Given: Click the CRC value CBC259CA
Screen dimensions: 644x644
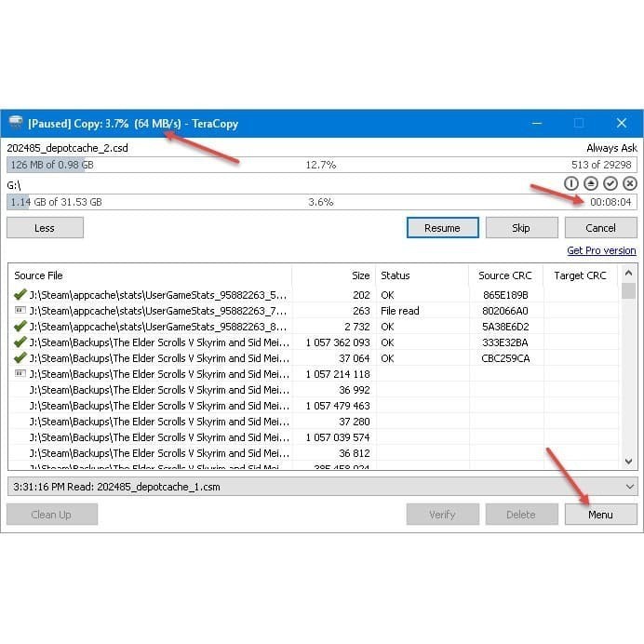Looking at the screenshot, I should tap(505, 358).
